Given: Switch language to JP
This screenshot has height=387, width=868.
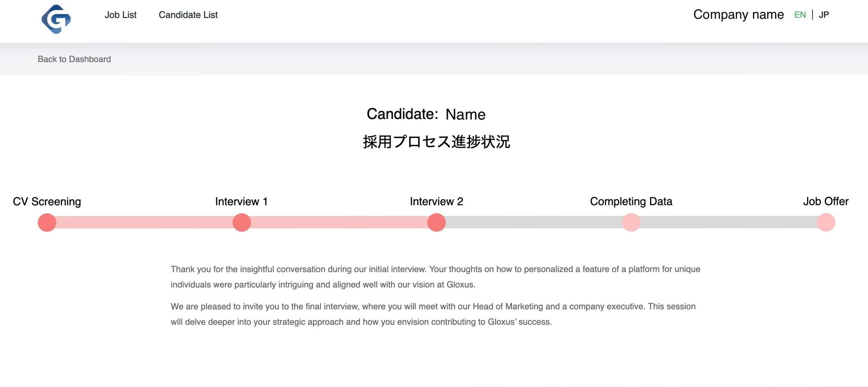Looking at the screenshot, I should [x=824, y=15].
